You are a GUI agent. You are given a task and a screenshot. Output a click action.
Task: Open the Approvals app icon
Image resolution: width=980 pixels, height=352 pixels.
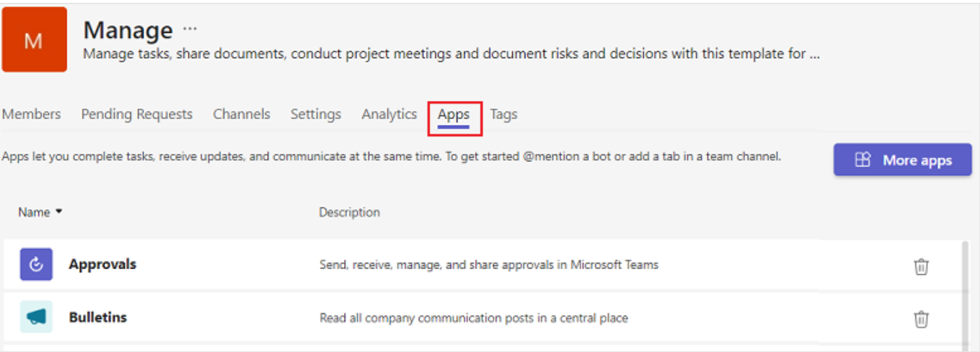click(x=36, y=264)
